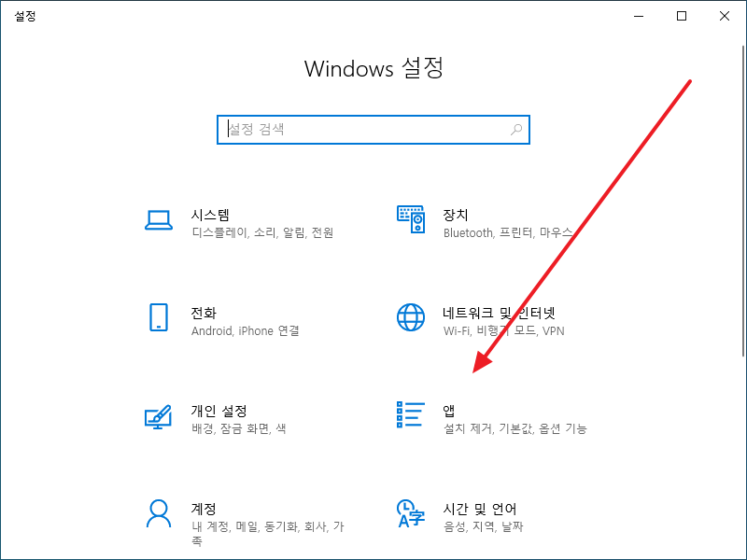Open Devices keyboard and speaker icon
747x560 pixels.
tap(411, 219)
